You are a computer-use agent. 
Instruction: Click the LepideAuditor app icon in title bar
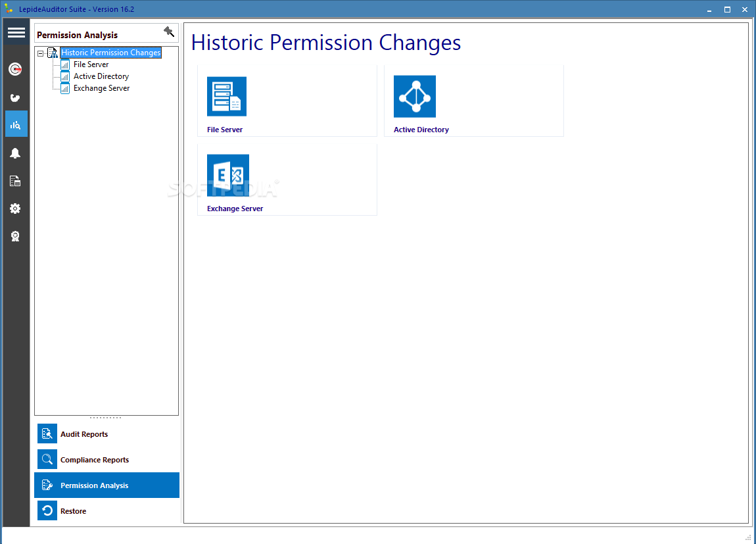pyautogui.click(x=9, y=9)
